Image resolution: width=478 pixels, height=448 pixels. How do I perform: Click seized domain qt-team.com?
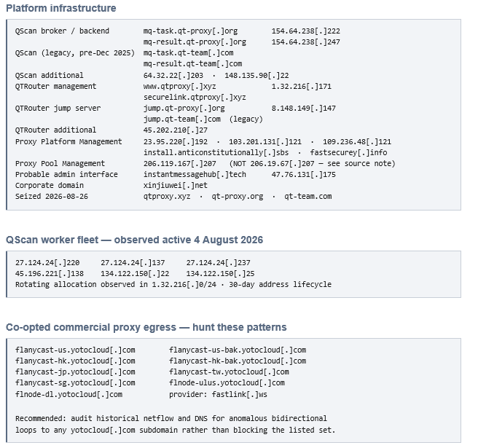click(308, 197)
